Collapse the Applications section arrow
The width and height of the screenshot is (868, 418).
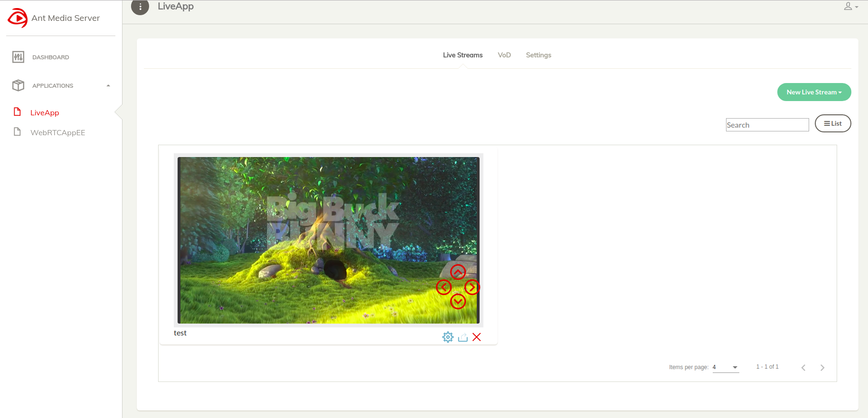click(x=108, y=86)
